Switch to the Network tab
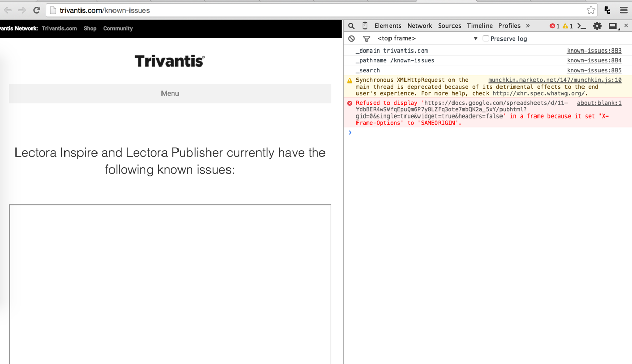Screen dimensions: 632x364 point(419,26)
